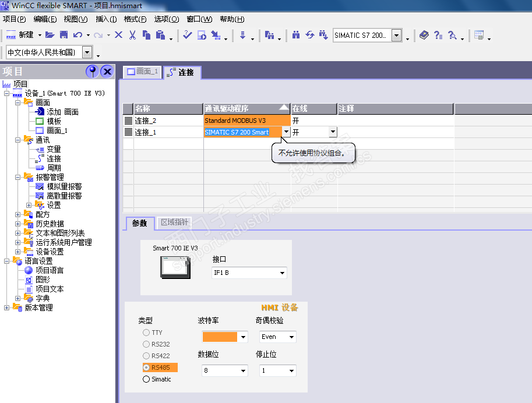The image size is (532, 403).
Task: Select the Simatic radio button
Action: [146, 379]
